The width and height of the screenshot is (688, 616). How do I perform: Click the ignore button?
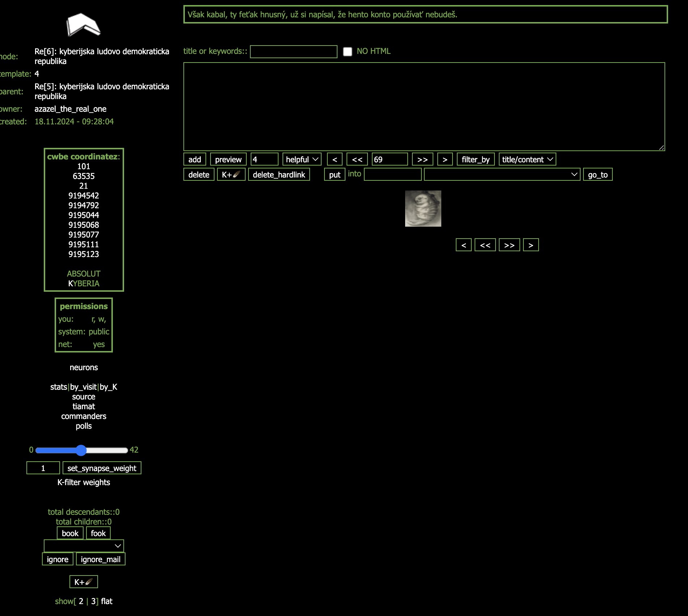point(58,559)
